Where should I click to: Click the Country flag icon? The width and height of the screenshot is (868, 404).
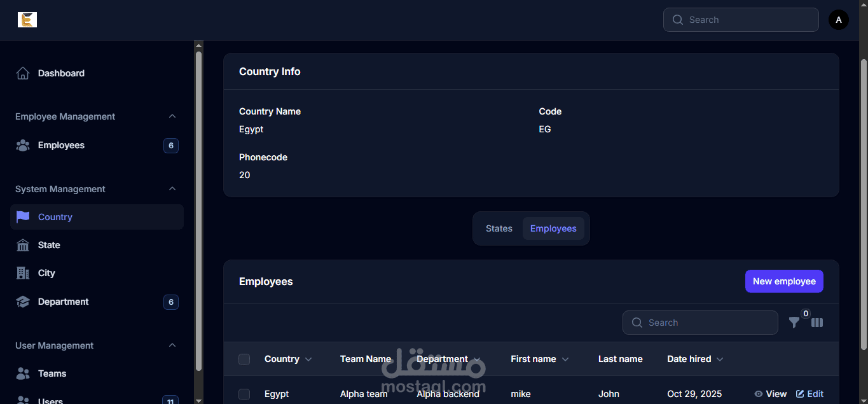pyautogui.click(x=23, y=217)
